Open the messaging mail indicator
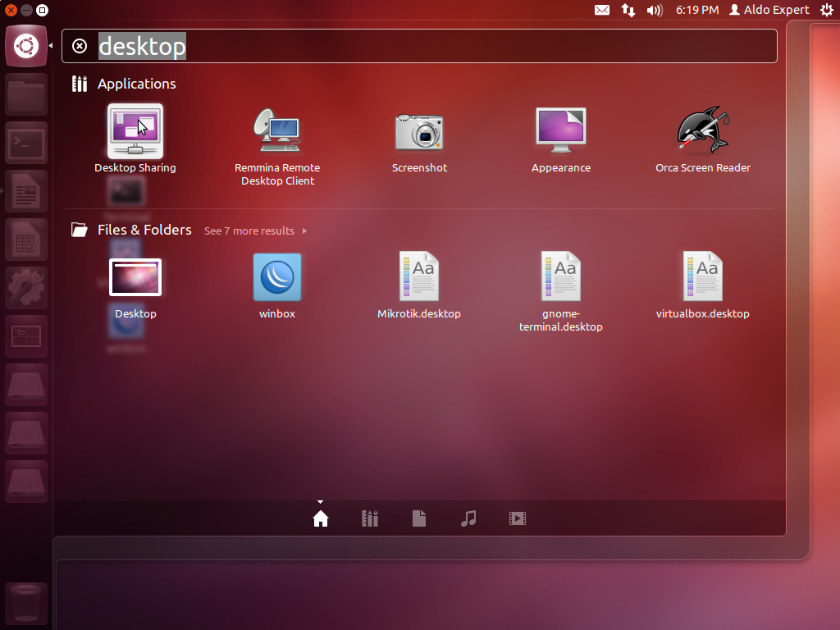Image resolution: width=840 pixels, height=630 pixels. point(602,10)
